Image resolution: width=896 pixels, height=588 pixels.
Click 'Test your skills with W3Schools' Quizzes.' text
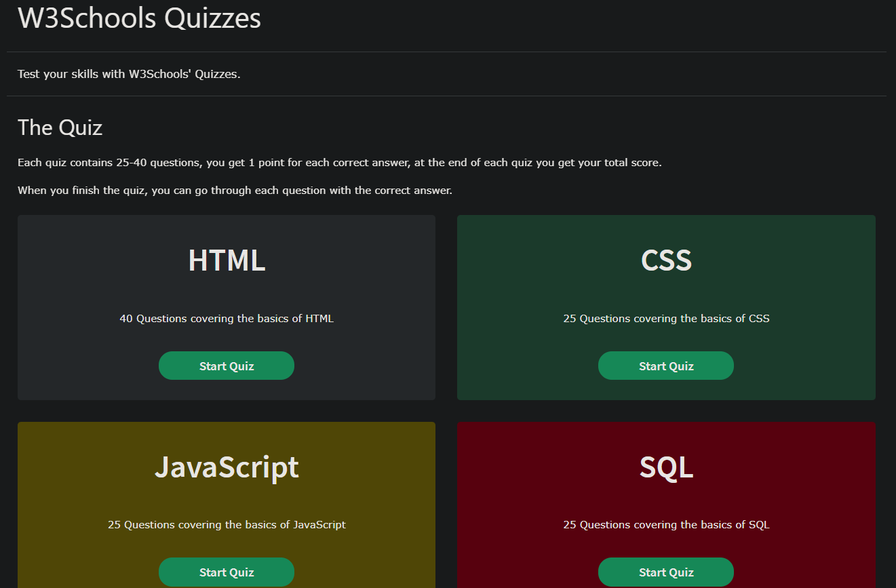point(129,74)
